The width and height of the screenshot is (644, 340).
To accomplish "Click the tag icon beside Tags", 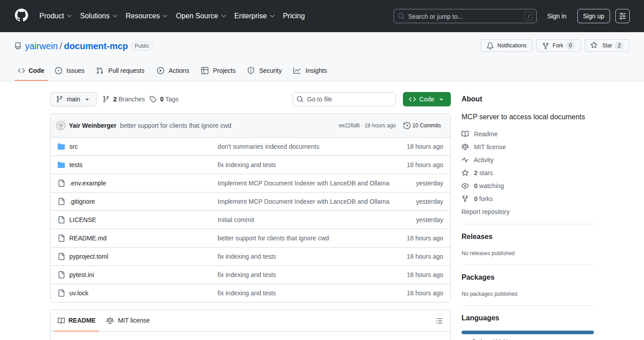I will click(x=153, y=99).
